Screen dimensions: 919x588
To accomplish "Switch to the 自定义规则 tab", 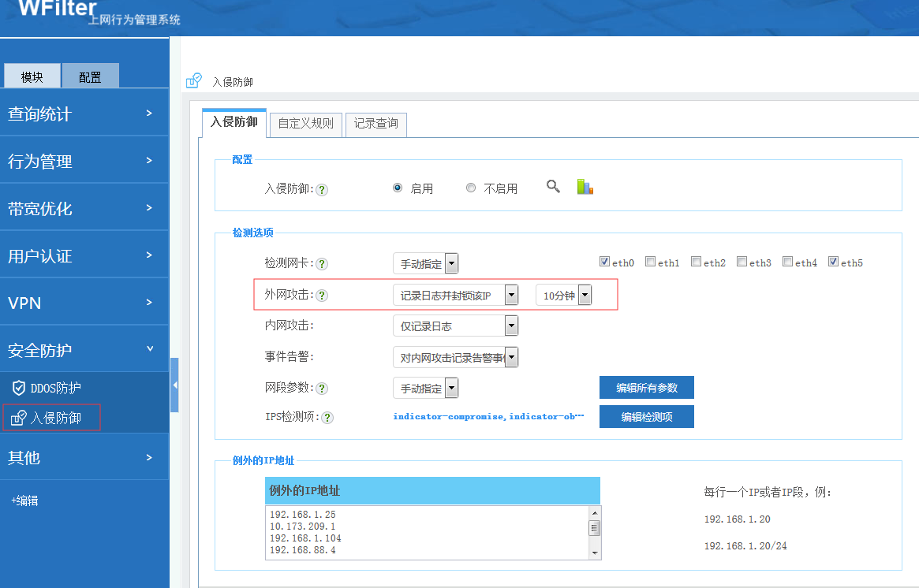I will pos(306,124).
